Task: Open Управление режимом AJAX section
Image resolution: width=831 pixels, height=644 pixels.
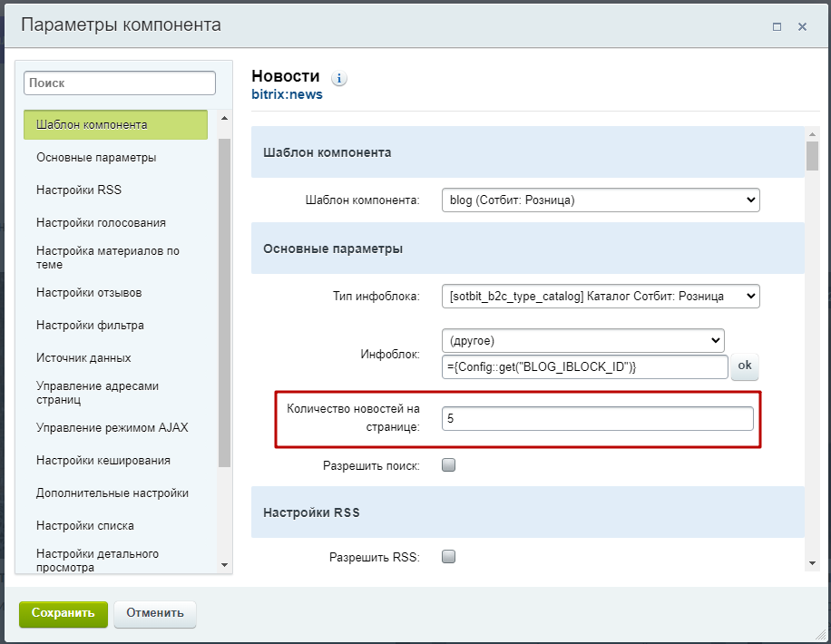Action: click(x=112, y=428)
